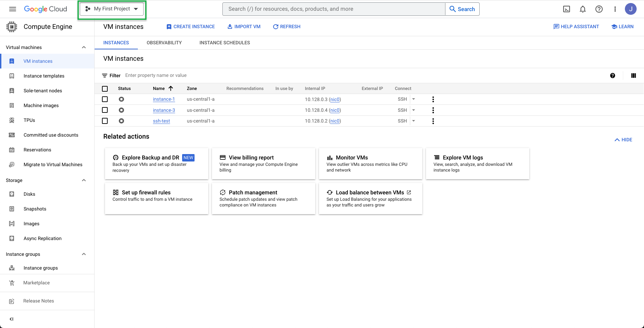Click the Instance templates sidebar icon

(x=12, y=76)
